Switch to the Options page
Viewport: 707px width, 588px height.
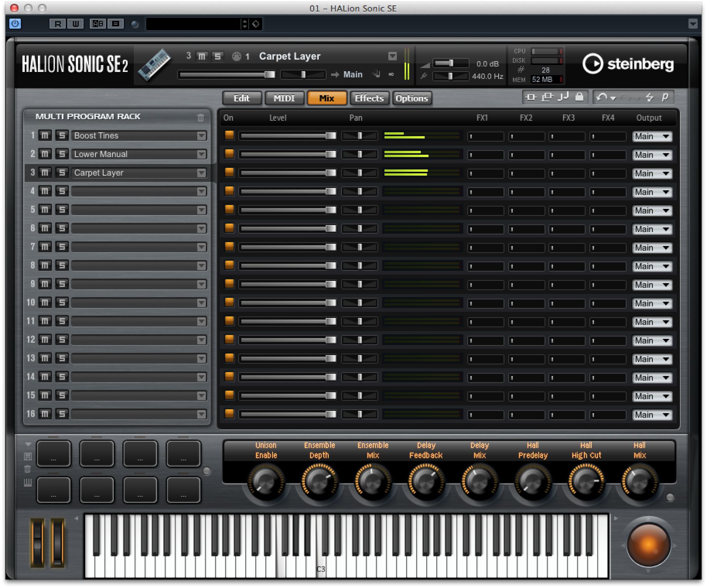tap(412, 98)
